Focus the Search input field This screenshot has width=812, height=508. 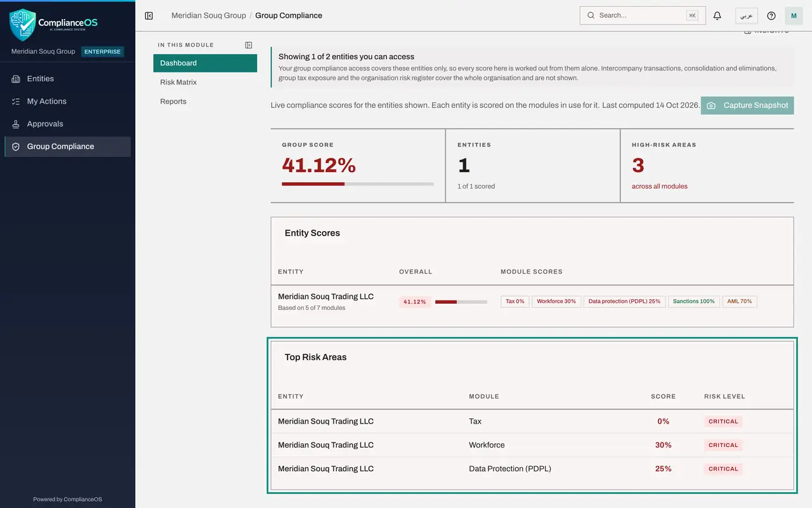(x=643, y=15)
